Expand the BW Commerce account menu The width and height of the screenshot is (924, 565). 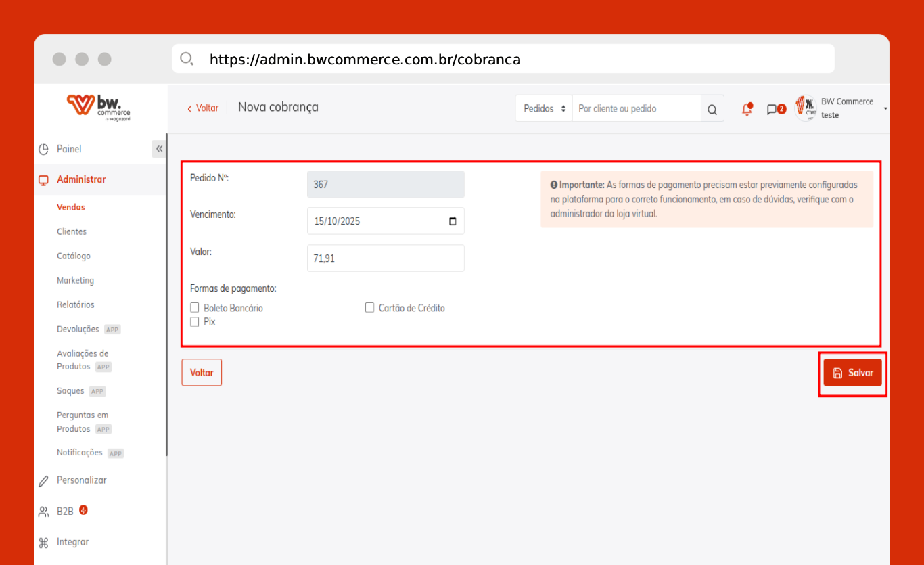click(885, 108)
